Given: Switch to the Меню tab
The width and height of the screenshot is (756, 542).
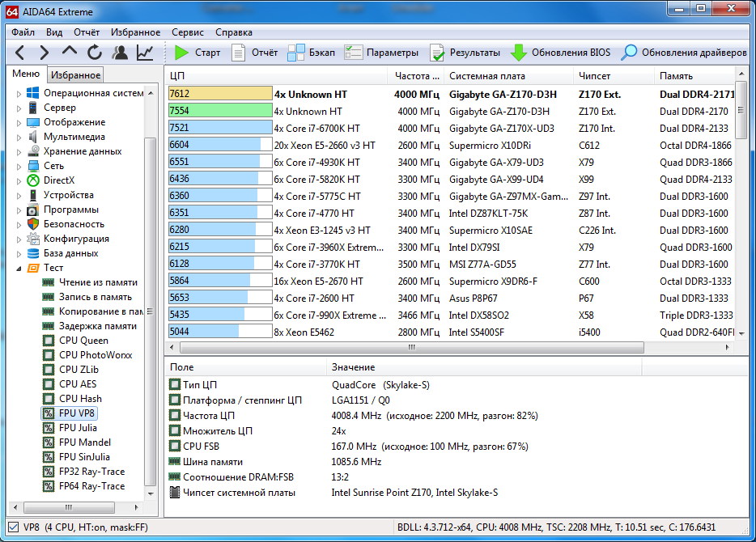Looking at the screenshot, I should tap(26, 74).
